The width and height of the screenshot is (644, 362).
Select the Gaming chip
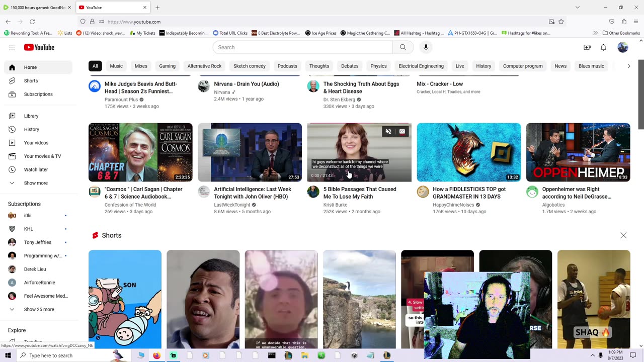click(x=168, y=66)
